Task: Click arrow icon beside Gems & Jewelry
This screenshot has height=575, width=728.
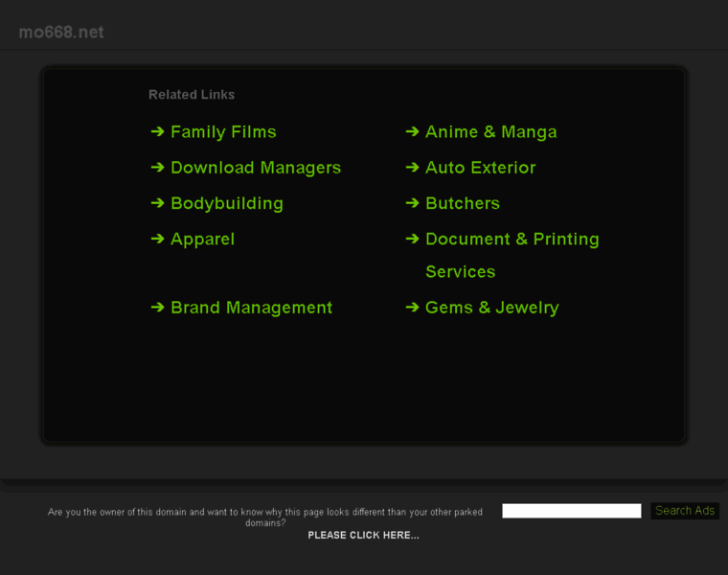Action: pyautogui.click(x=412, y=307)
